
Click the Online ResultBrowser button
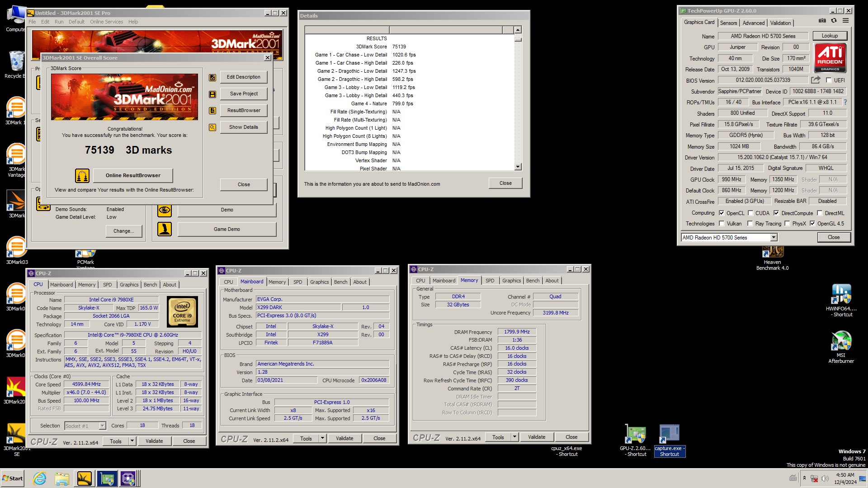coord(133,175)
